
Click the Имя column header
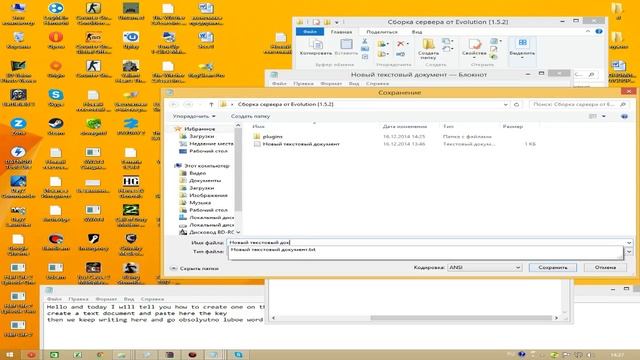(258, 127)
